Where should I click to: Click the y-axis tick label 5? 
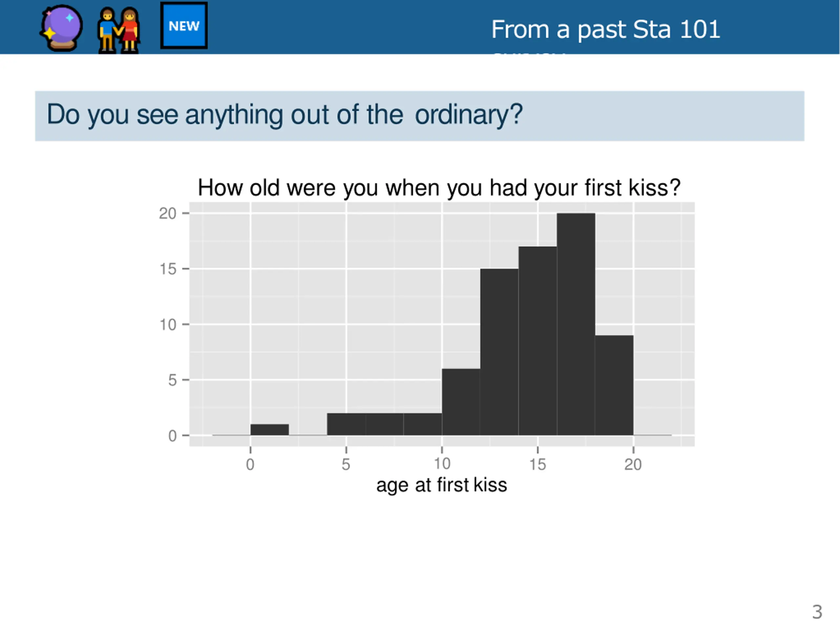[x=172, y=380]
